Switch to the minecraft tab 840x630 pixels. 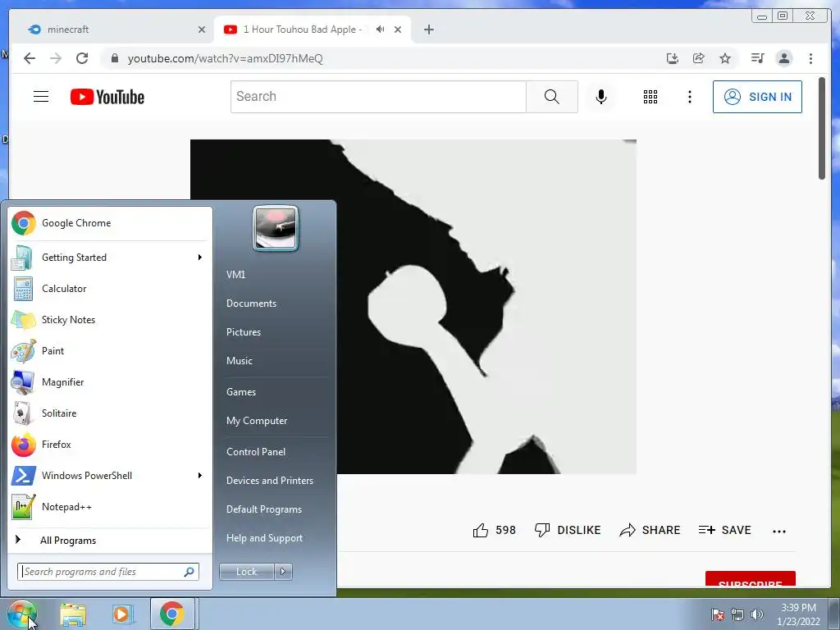coord(111,30)
